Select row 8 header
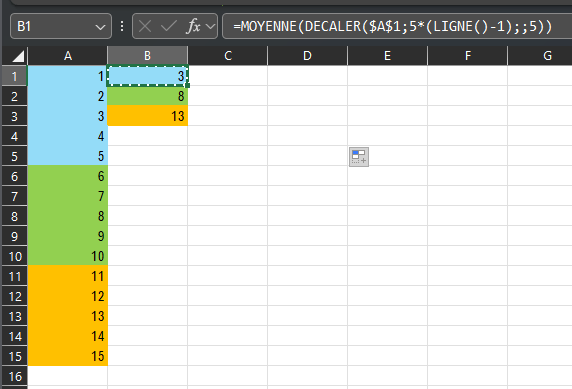The width and height of the screenshot is (572, 389). pos(14,216)
